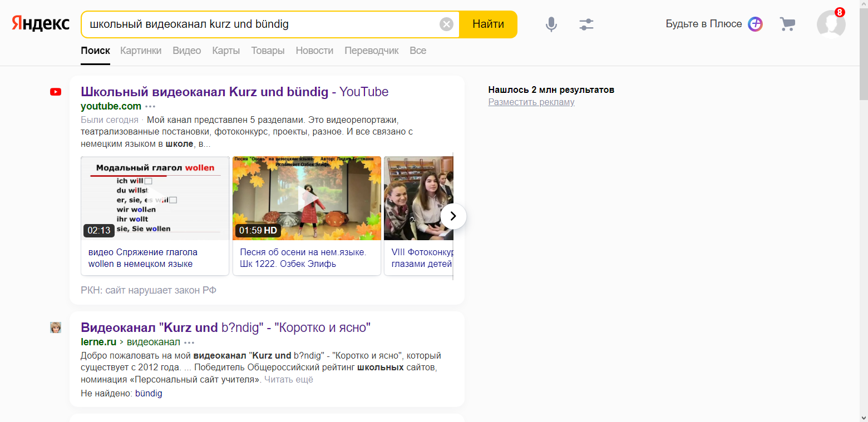Image resolution: width=868 pixels, height=422 pixels.
Task: Open search settings sliders icon
Action: click(586, 24)
